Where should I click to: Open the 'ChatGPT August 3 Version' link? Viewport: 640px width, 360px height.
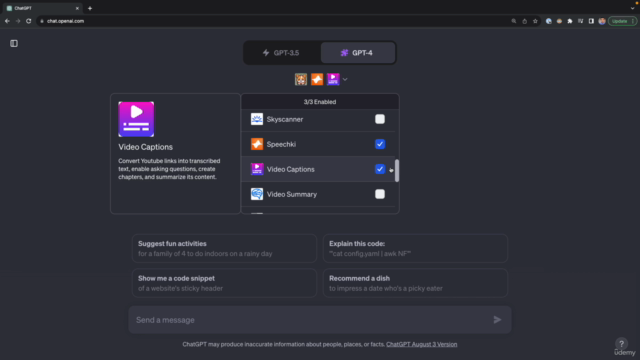(x=422, y=344)
